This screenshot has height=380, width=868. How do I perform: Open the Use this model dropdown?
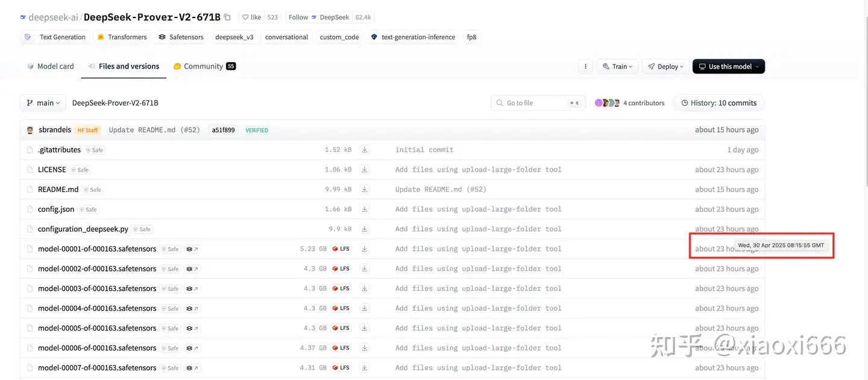729,67
